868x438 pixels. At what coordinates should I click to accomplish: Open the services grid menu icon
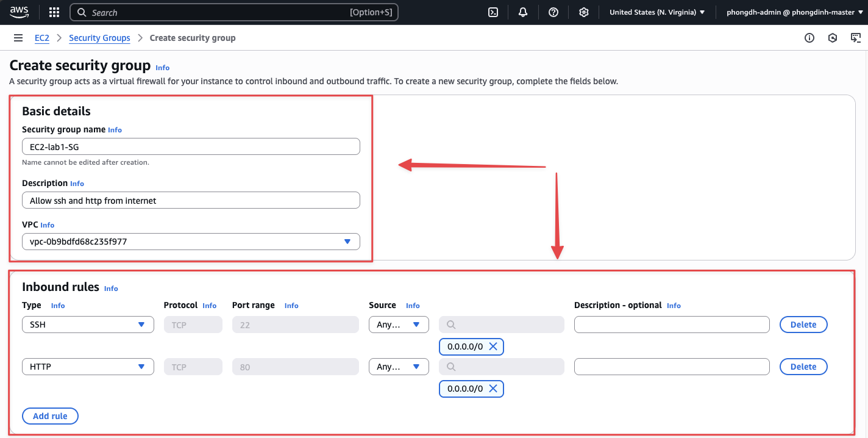[x=54, y=12]
